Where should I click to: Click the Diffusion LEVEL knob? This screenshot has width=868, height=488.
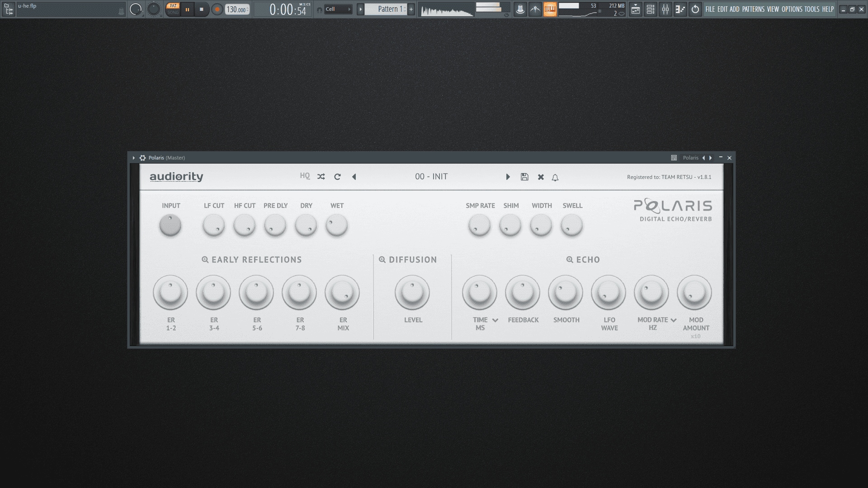pyautogui.click(x=412, y=292)
